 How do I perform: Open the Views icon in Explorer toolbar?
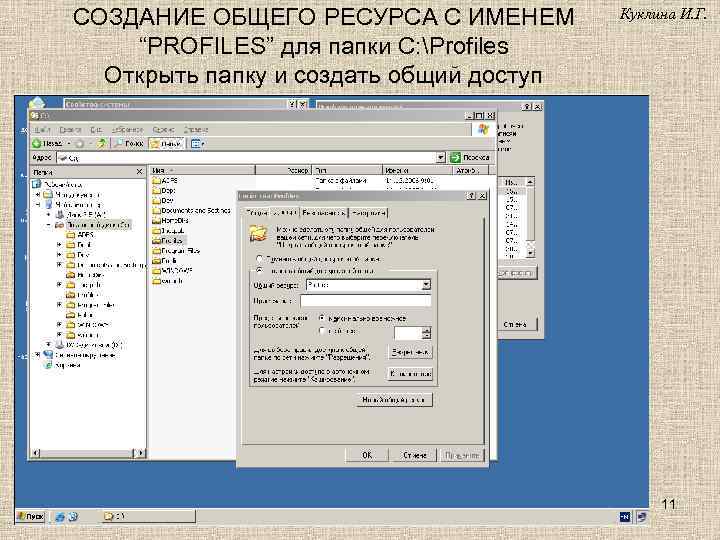coord(197,144)
